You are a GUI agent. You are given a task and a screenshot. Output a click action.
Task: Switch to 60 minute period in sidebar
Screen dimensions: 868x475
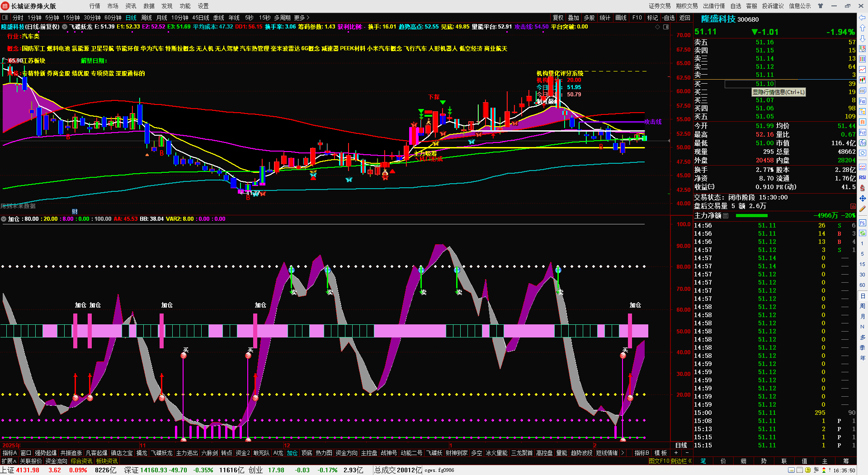pyautogui.click(x=863, y=285)
